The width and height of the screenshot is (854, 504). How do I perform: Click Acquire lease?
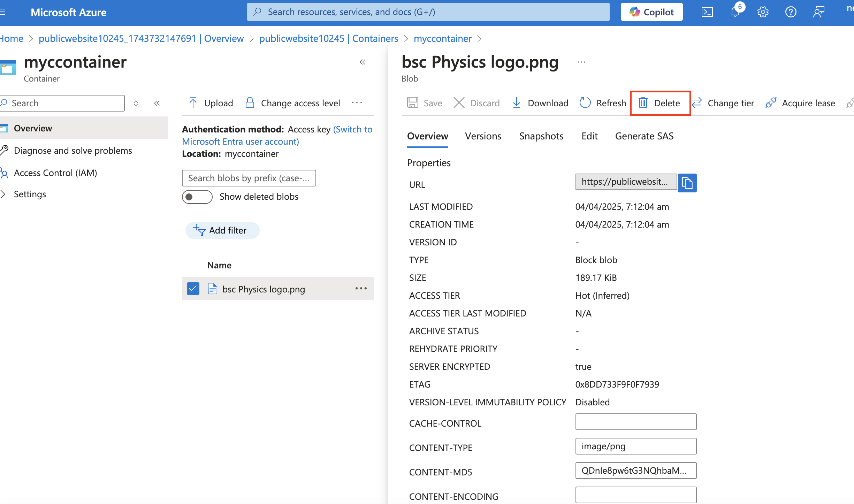click(x=801, y=103)
